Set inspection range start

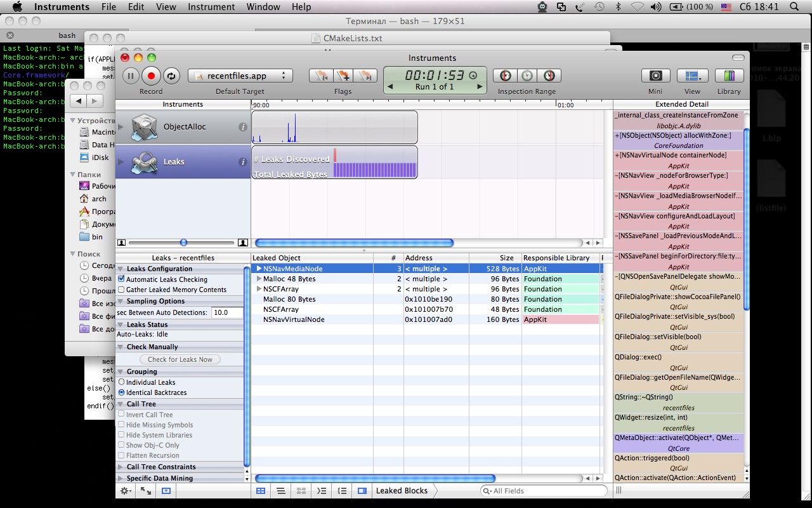(506, 76)
